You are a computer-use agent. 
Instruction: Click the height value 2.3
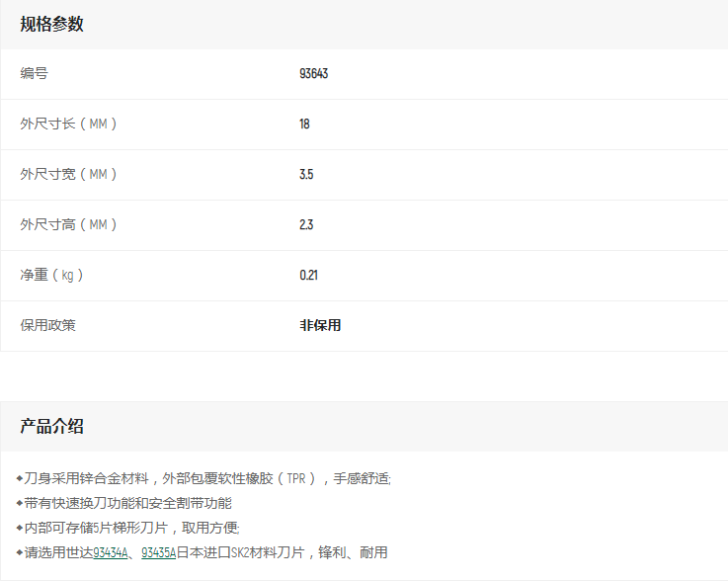[x=306, y=224]
